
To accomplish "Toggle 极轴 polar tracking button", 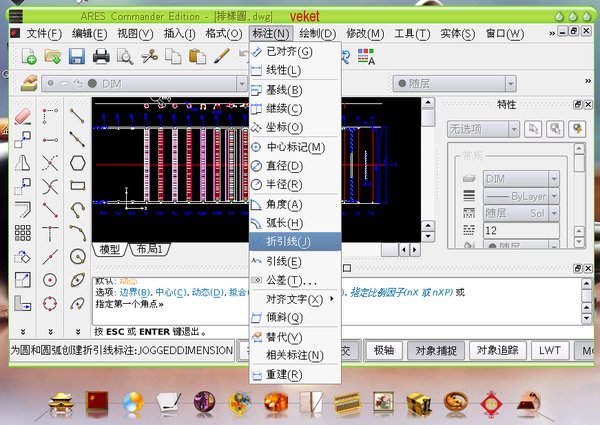I will tap(384, 350).
